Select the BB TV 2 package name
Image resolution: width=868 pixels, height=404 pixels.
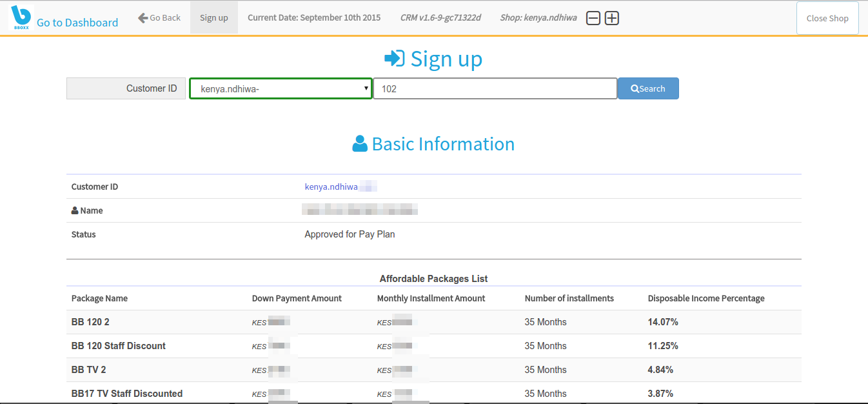88,370
